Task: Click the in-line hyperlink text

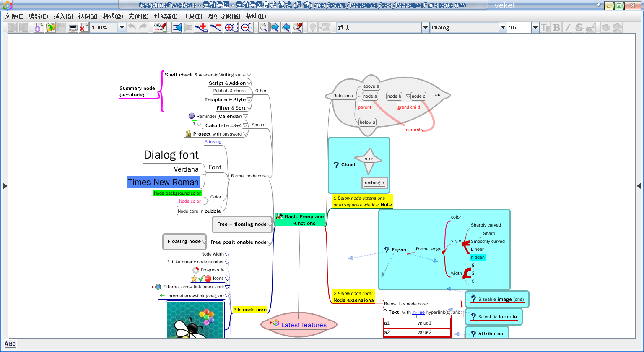Action: (x=418, y=312)
